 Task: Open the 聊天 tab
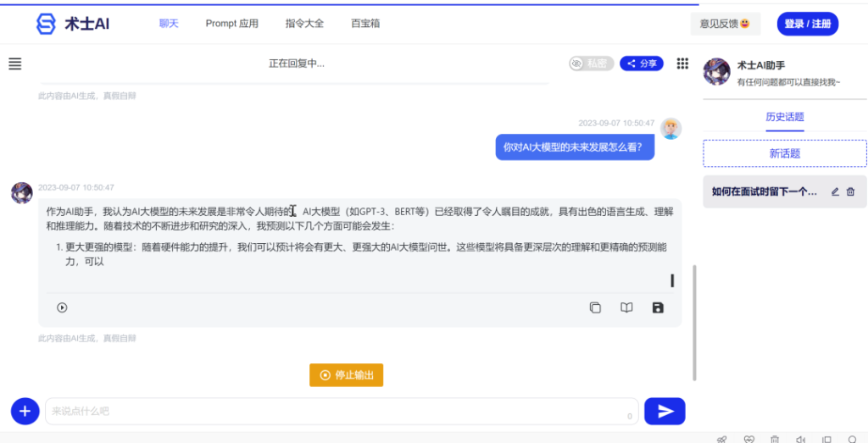[169, 24]
